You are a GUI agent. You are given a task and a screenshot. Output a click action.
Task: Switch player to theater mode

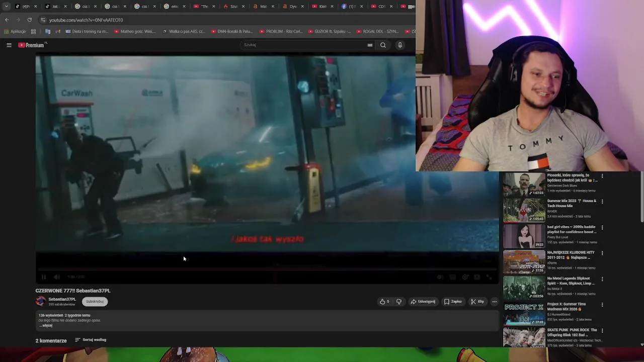coord(477,277)
